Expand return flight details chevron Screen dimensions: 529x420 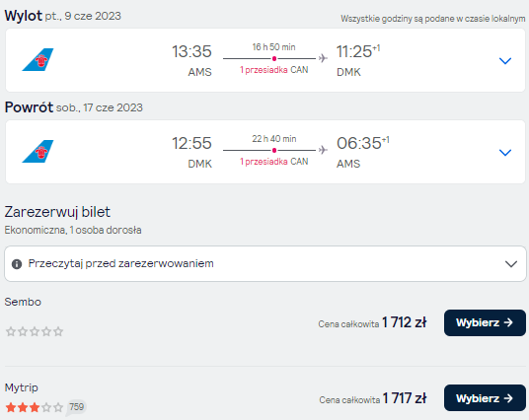505,153
